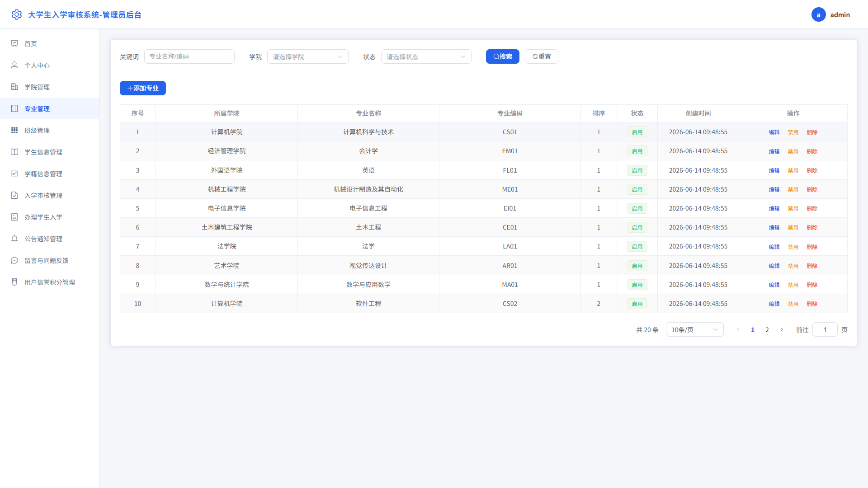Delete the 土木工程 major
Screen dimensions: 868x488
(x=812, y=227)
